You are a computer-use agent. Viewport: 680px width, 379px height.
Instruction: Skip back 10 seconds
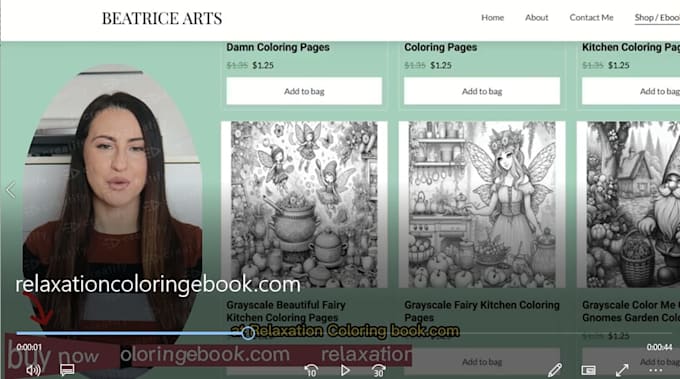311,370
